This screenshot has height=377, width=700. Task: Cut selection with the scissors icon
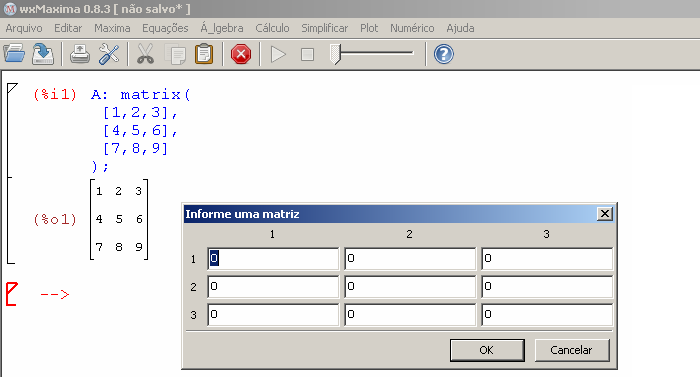pyautogui.click(x=146, y=54)
